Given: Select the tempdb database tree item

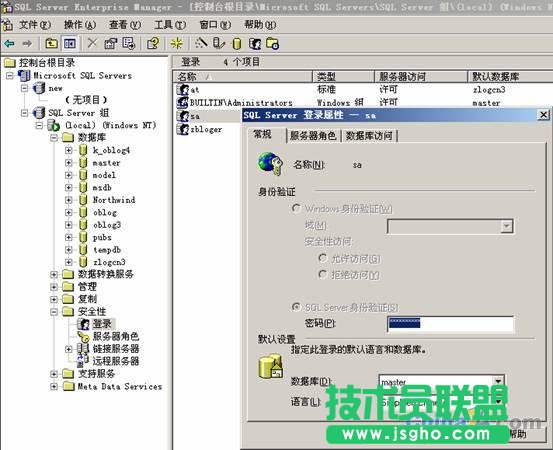Looking at the screenshot, I should [107, 250].
